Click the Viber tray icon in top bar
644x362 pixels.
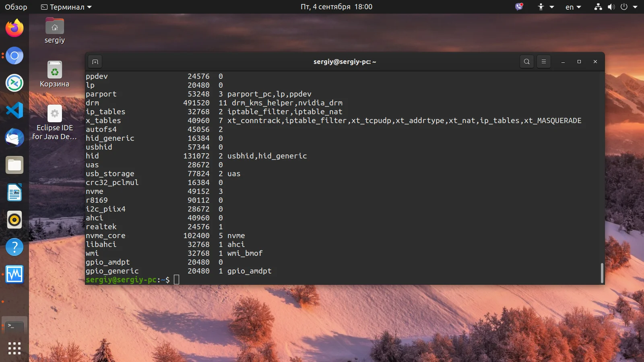click(519, 7)
